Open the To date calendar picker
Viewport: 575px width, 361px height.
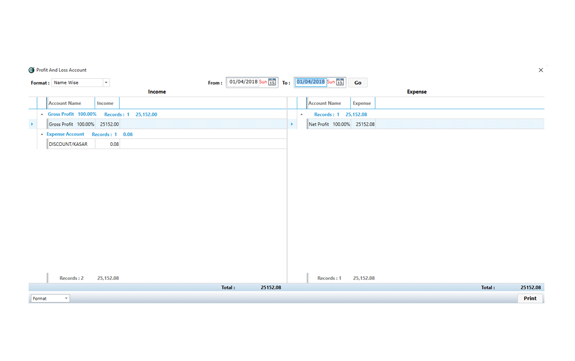(x=340, y=82)
